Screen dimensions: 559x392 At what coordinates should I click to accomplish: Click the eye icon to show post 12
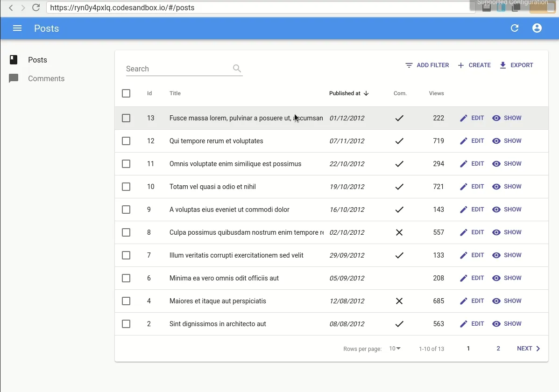pos(496,140)
